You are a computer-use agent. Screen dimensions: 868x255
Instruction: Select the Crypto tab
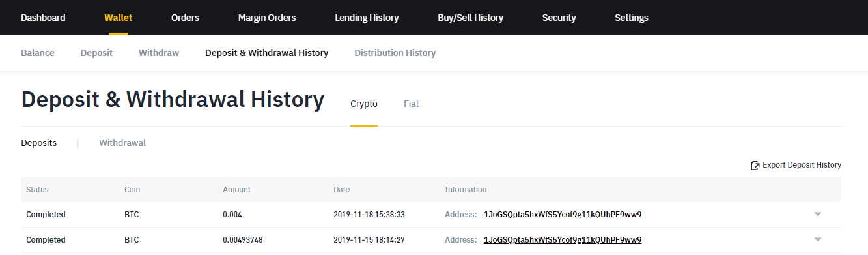(364, 104)
